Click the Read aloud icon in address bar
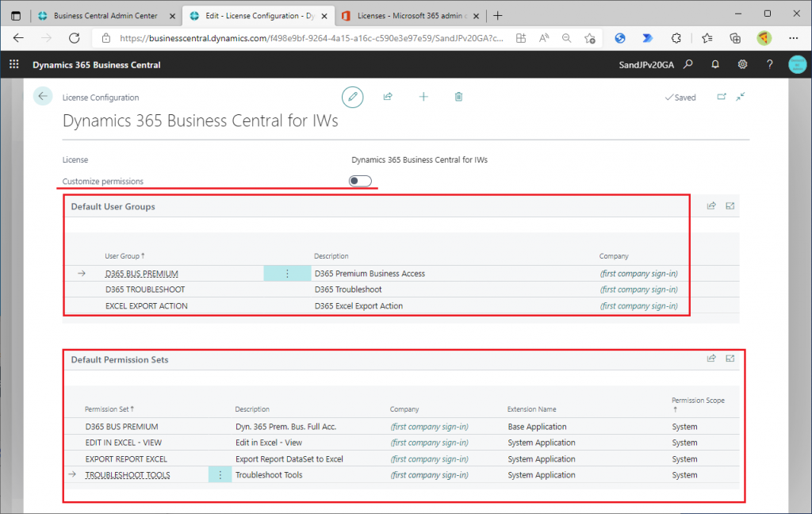 click(x=544, y=38)
